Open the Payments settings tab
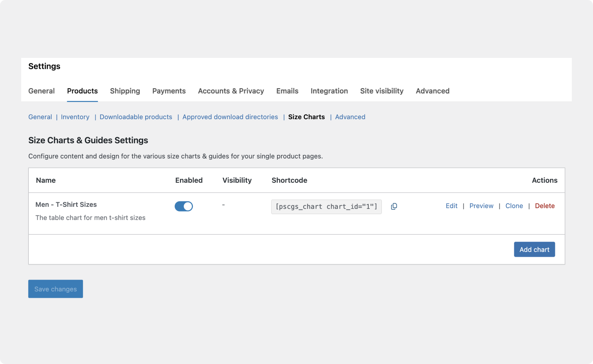 [169, 91]
